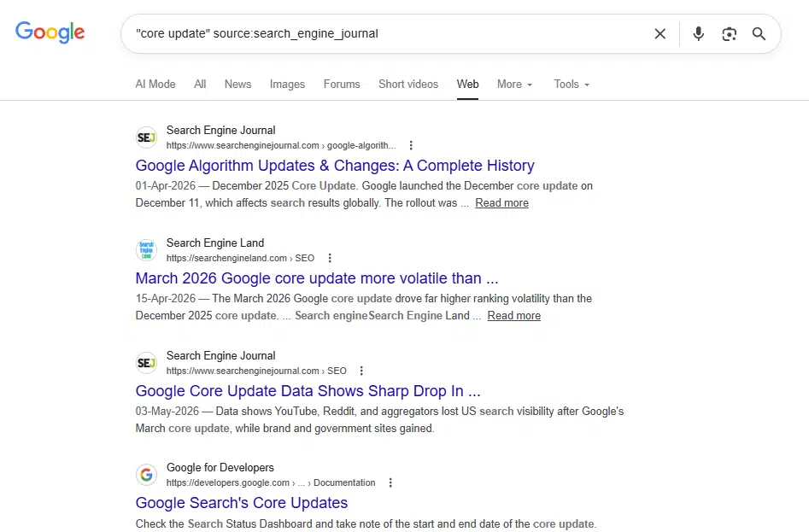Open options menu for Google for Developers result

[390, 482]
